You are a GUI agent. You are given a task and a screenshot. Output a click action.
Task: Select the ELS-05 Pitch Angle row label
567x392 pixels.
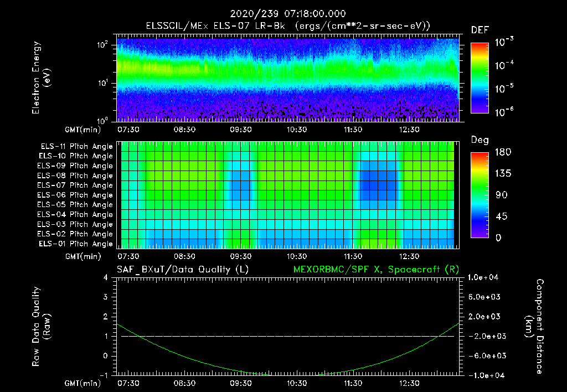(75, 205)
